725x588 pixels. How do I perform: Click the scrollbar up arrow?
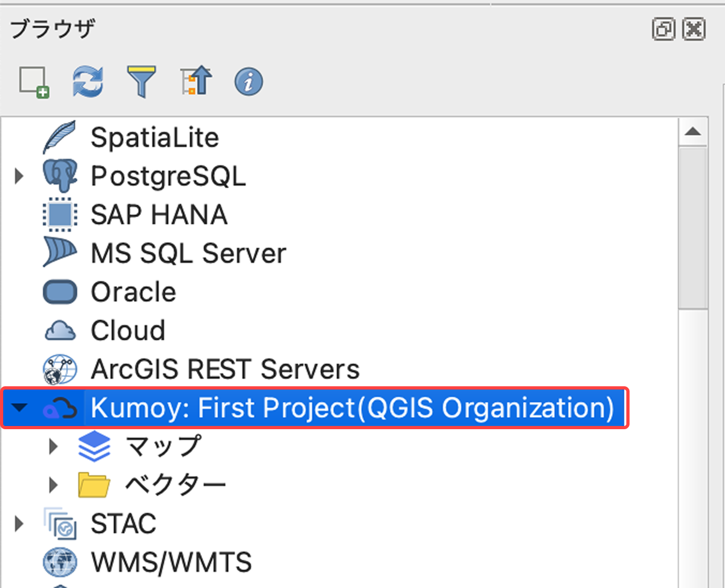click(x=693, y=132)
